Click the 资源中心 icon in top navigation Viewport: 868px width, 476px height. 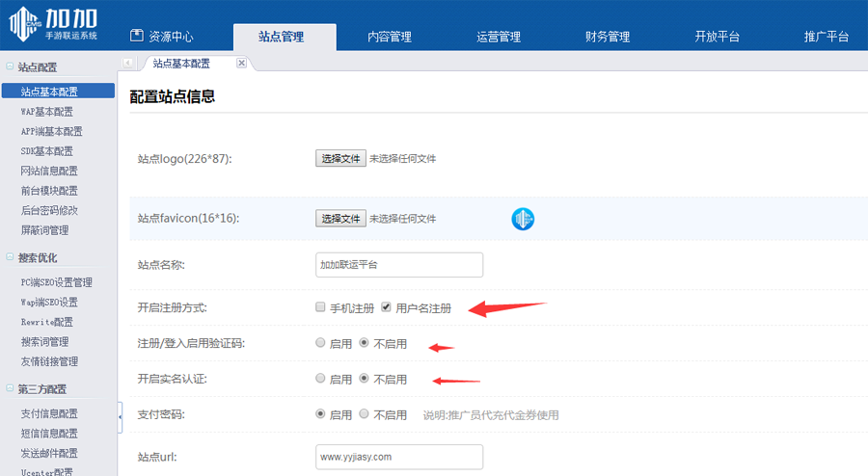[137, 37]
